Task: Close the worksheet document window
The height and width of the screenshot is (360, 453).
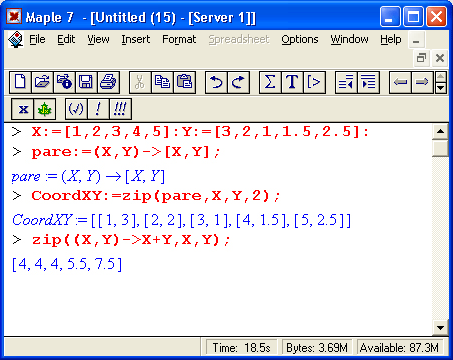Action: [x=440, y=58]
